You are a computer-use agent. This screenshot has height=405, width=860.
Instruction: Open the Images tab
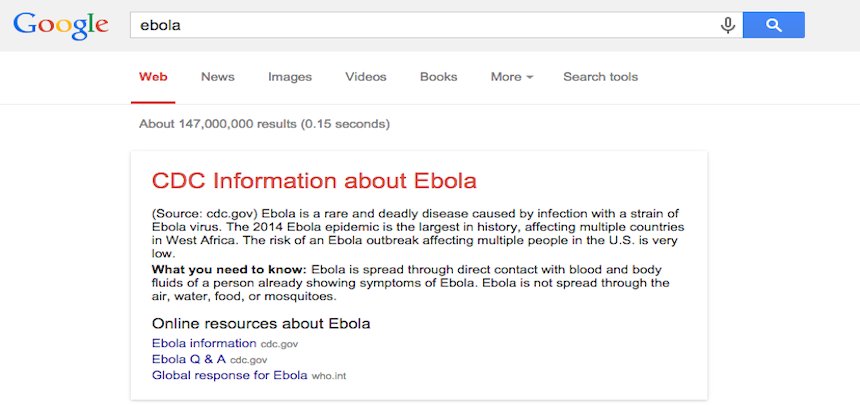click(290, 77)
